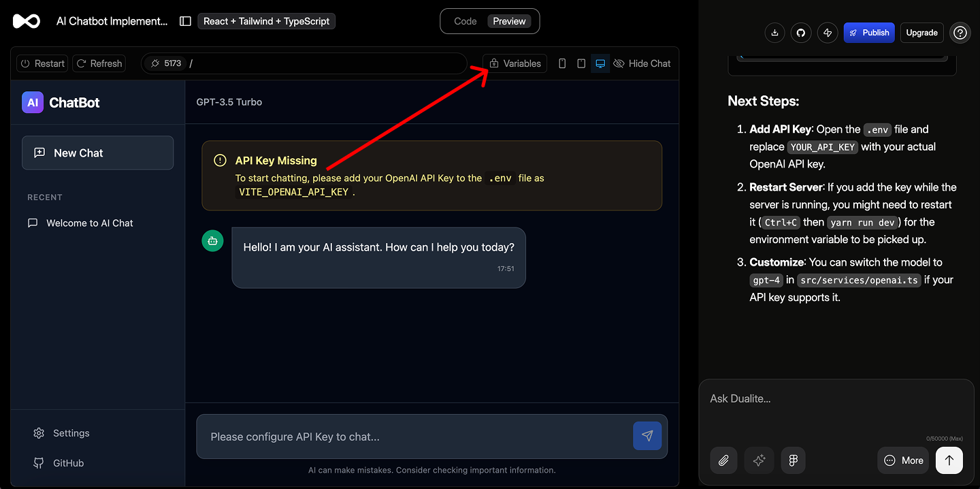Switch to the Code tab
980x489 pixels.
(x=465, y=21)
